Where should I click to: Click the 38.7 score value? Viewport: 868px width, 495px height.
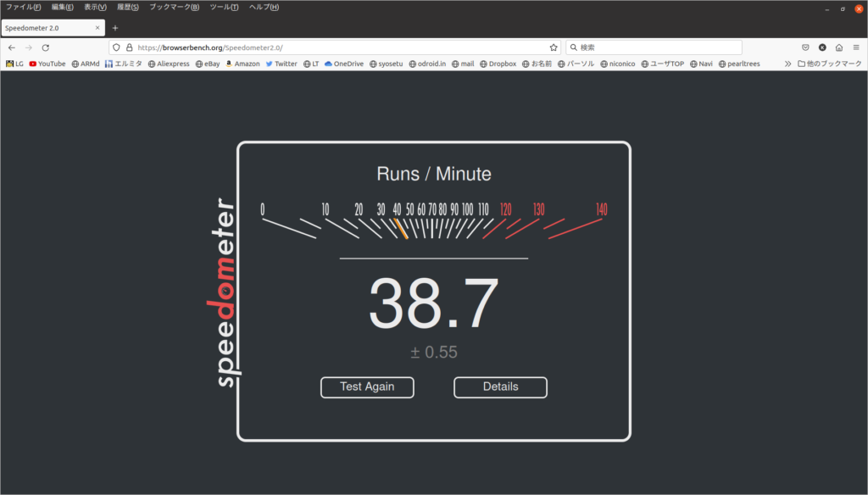[434, 304]
